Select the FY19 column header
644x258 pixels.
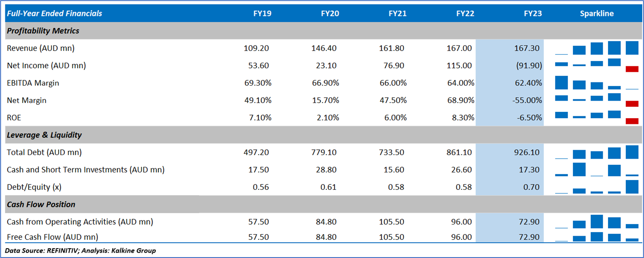262,13
